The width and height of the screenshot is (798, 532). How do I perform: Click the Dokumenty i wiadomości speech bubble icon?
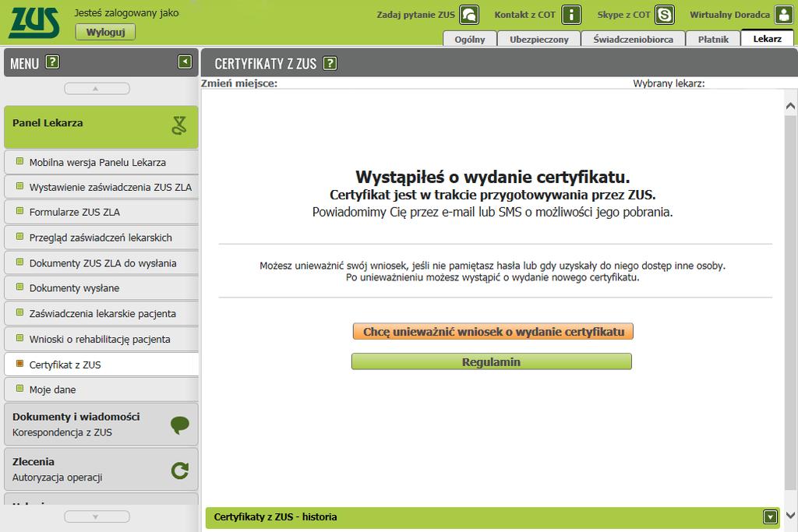(x=180, y=425)
